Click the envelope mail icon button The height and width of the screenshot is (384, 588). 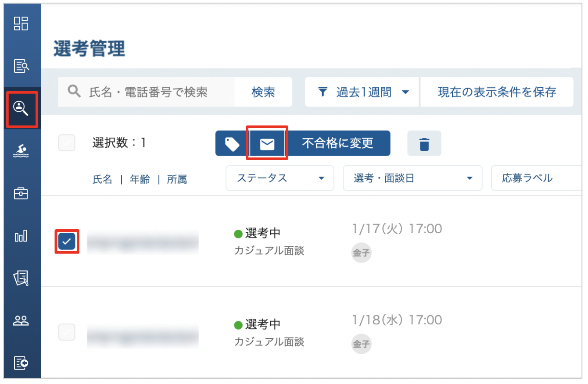coord(267,143)
